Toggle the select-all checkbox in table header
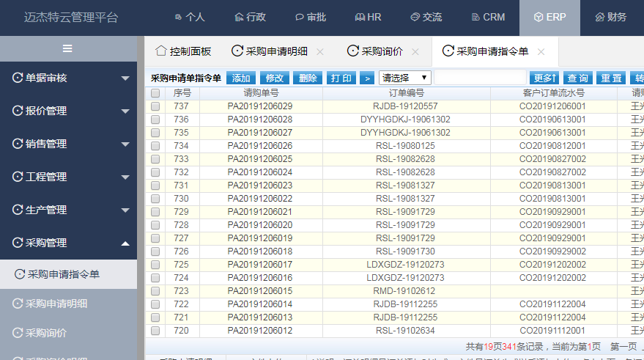 pos(155,93)
